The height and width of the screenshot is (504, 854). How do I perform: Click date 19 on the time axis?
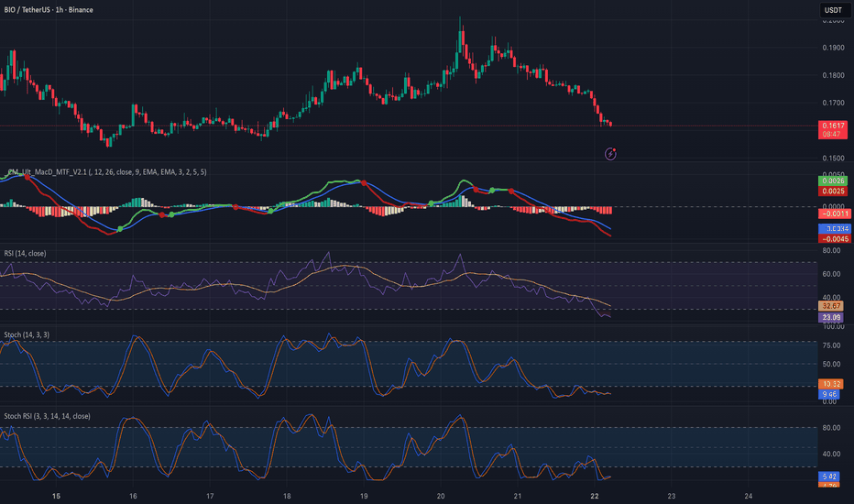click(x=364, y=496)
